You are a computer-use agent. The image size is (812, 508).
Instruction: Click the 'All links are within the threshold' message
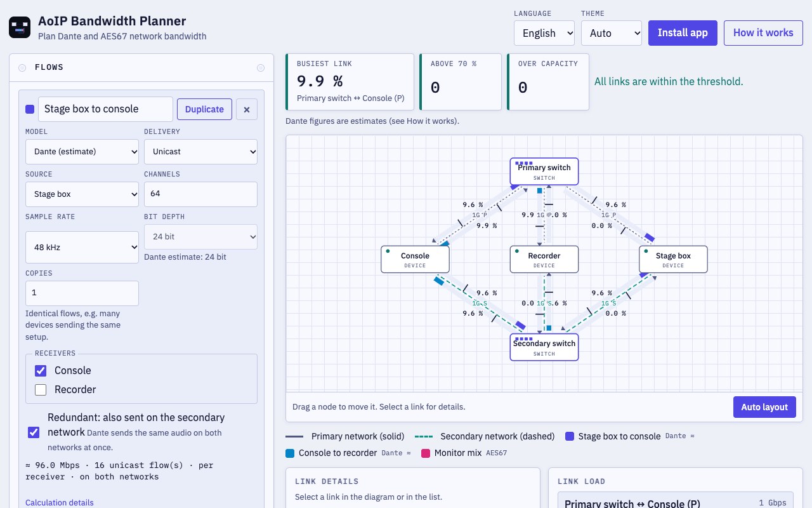tap(669, 81)
